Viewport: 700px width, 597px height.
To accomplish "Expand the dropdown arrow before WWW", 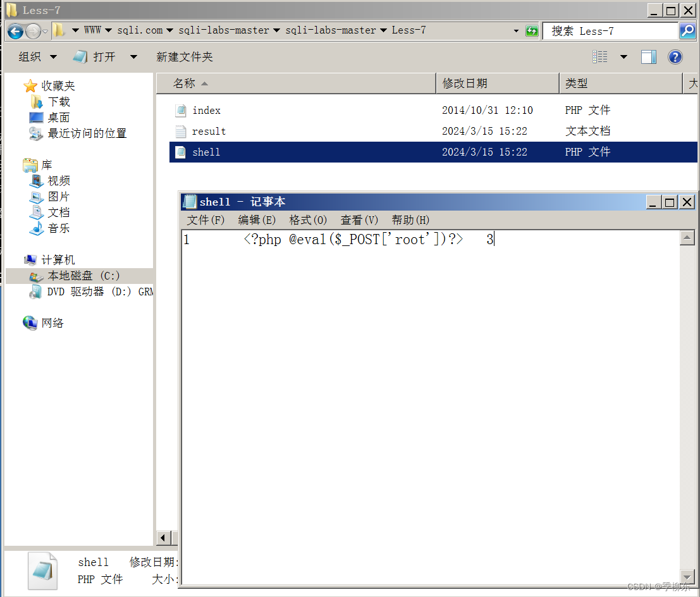I will [x=75, y=30].
